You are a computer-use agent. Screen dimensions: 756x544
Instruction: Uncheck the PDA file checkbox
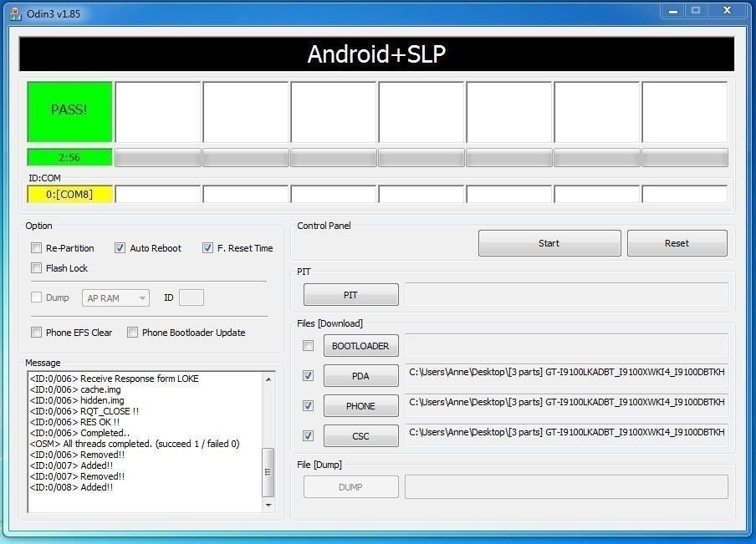click(308, 375)
